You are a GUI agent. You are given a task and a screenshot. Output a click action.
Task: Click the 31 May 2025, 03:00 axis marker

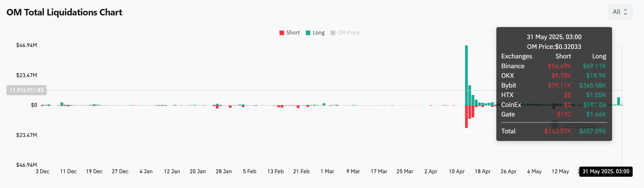tap(606, 171)
